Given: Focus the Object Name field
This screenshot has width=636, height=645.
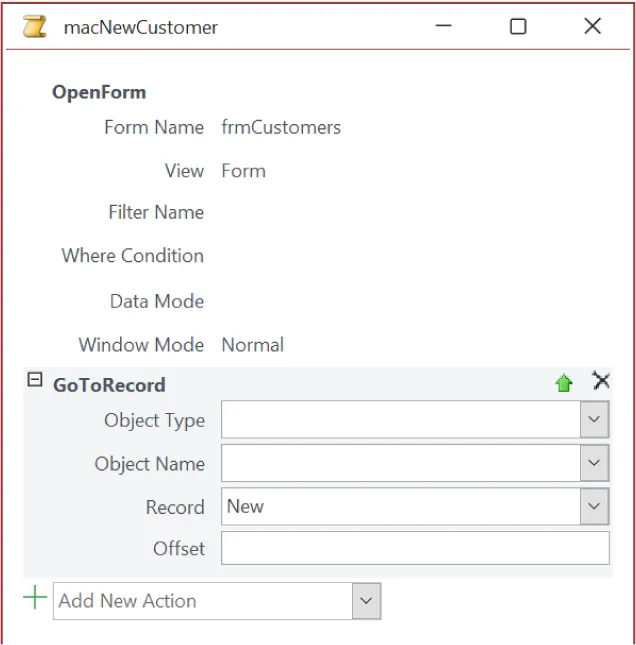Looking at the screenshot, I should pos(400,463).
